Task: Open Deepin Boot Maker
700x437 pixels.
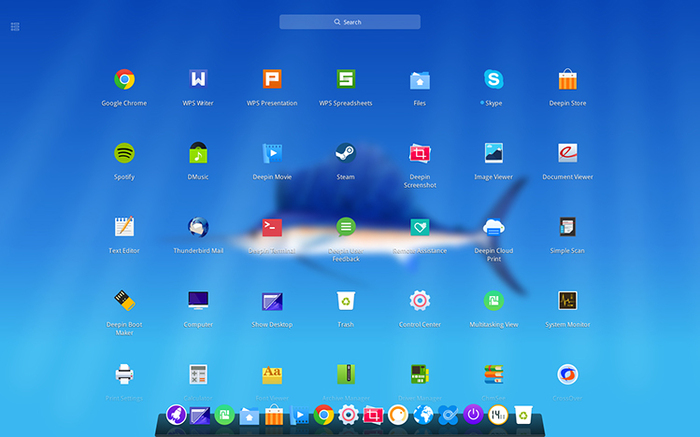Action: (x=124, y=300)
